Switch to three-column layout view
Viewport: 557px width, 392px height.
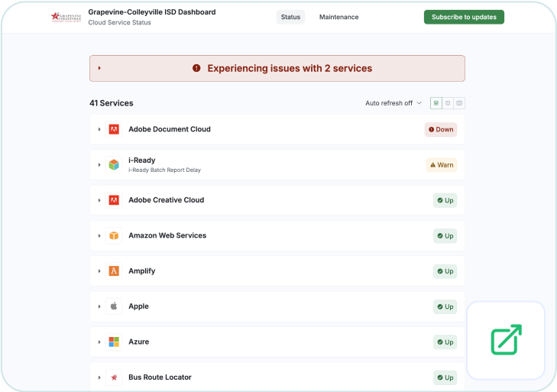459,103
